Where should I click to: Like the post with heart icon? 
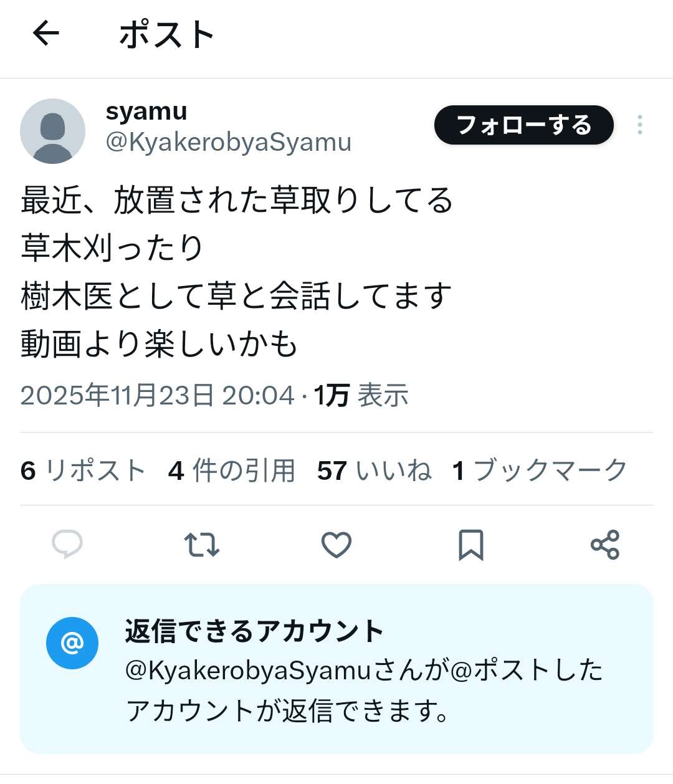[x=336, y=545]
